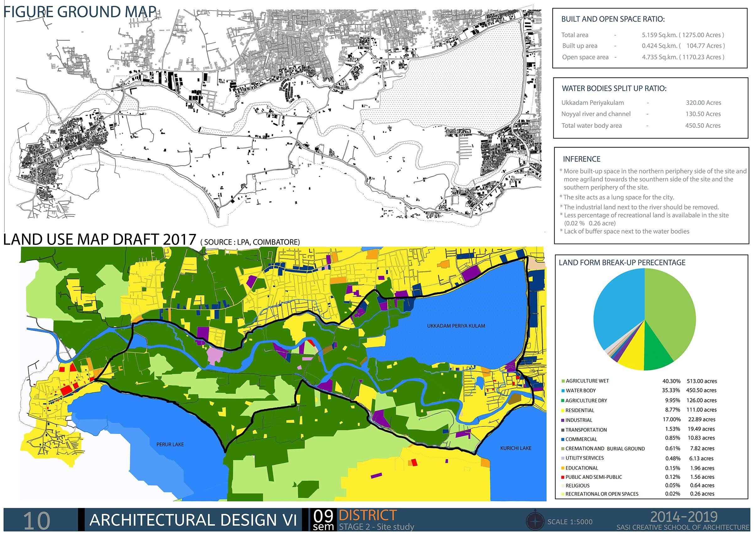Click the Educational orange legend swatch
This screenshot has height=534, width=756.
[x=563, y=468]
